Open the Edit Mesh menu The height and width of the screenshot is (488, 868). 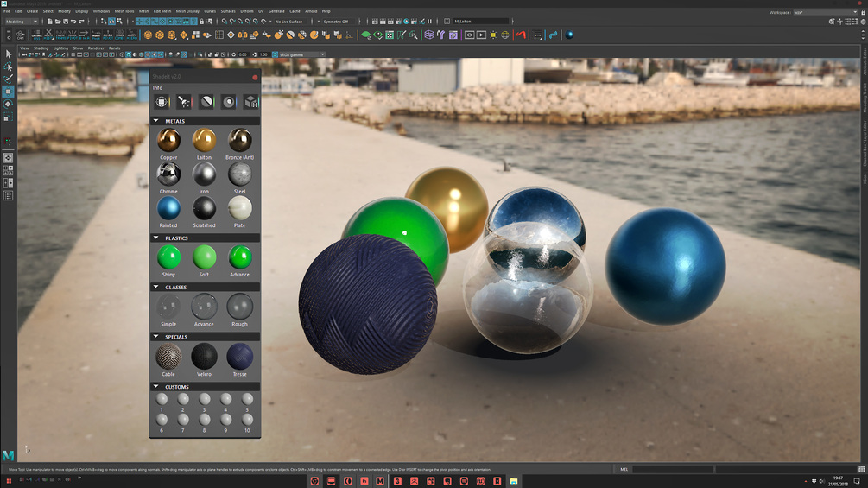[162, 11]
